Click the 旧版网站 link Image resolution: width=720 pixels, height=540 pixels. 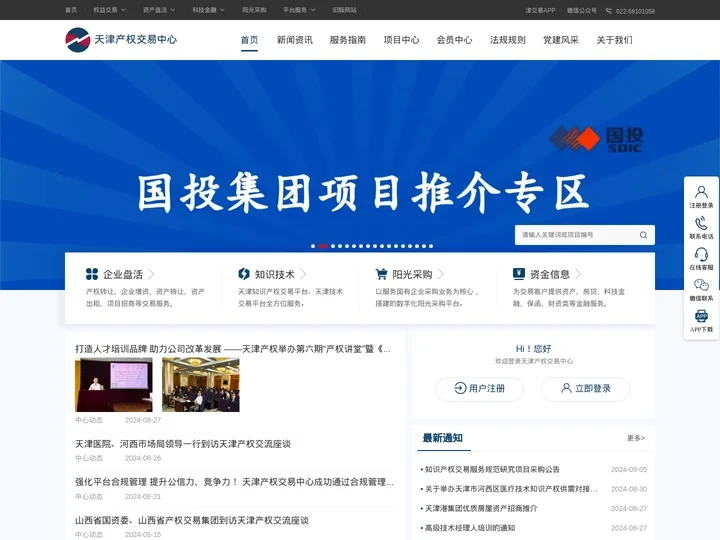coord(344,10)
